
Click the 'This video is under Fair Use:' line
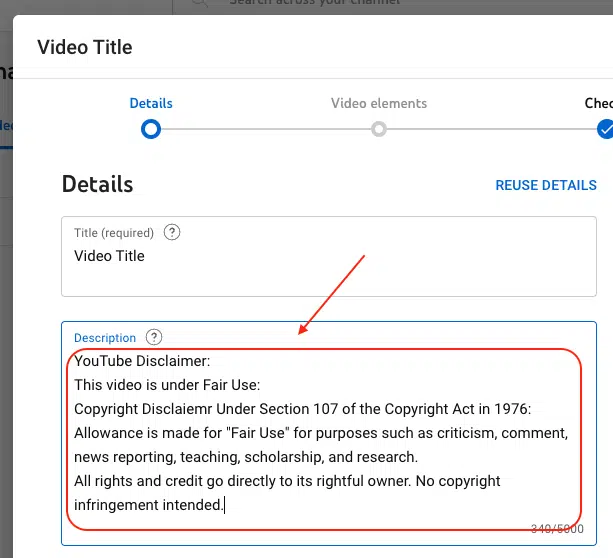(x=167, y=385)
